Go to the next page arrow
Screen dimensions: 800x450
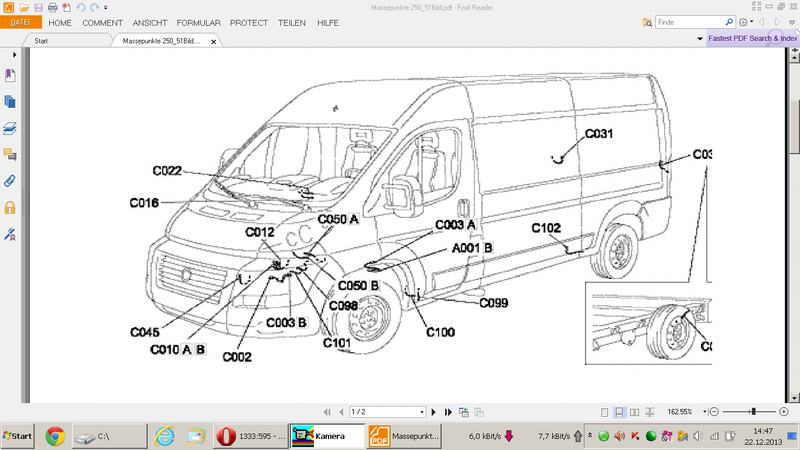pyautogui.click(x=435, y=412)
